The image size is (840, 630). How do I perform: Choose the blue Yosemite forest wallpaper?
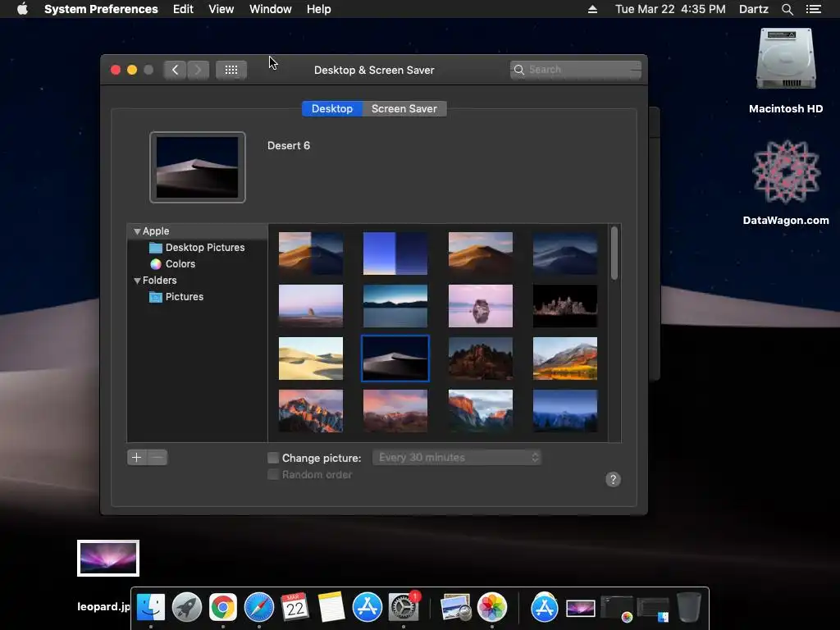click(x=565, y=411)
